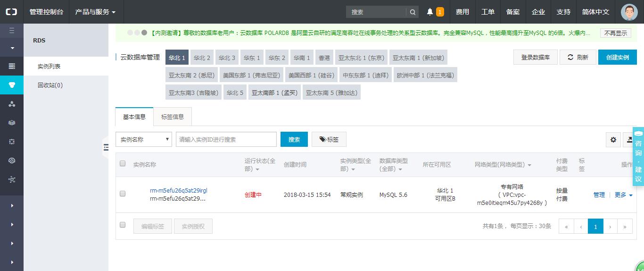The width and height of the screenshot is (644, 271).
Task: Click the Alibaba Cloud logo icon
Action: coord(11,12)
